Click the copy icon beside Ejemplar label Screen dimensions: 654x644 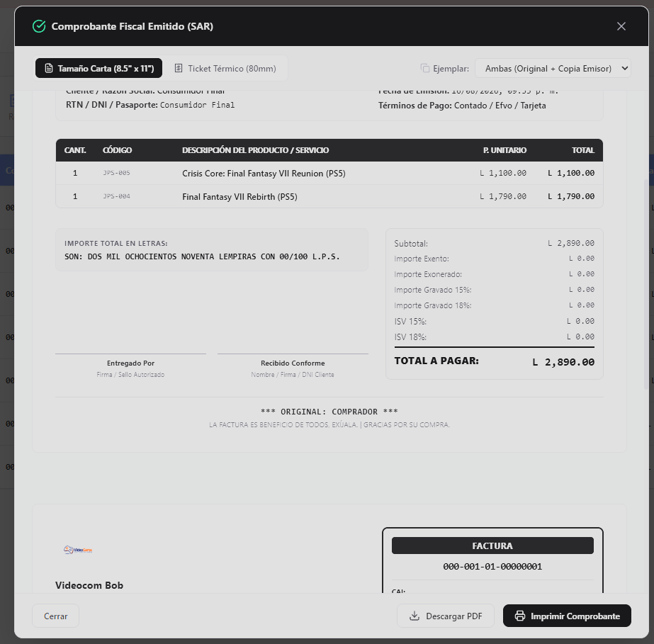[x=425, y=68]
